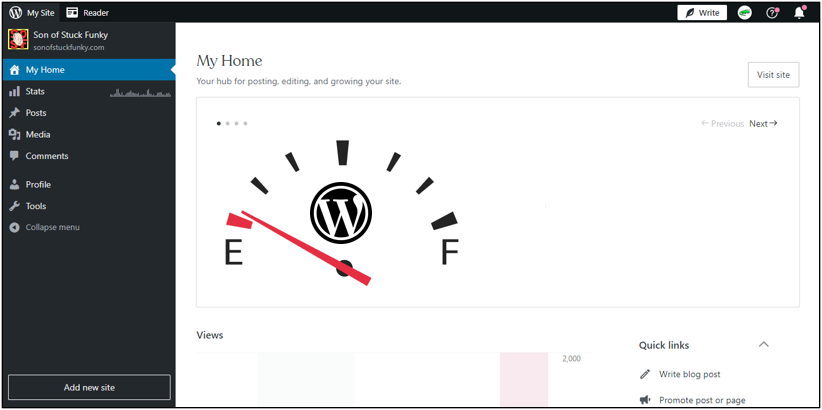Collapse the Quick links section chevron
This screenshot has height=410, width=822.
(x=764, y=345)
